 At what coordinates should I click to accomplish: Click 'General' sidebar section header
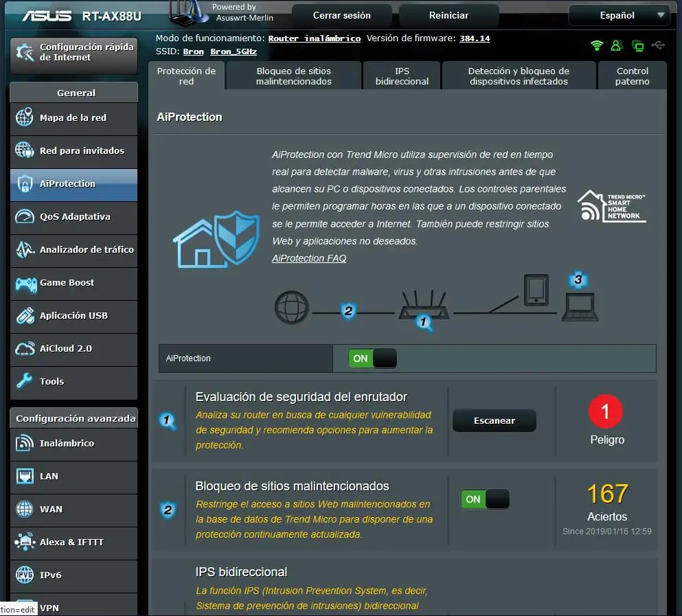point(76,93)
